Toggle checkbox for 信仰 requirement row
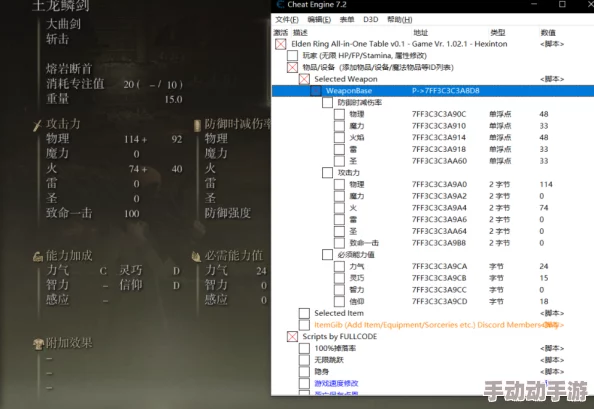This screenshot has height=409, width=594. pyautogui.click(x=339, y=301)
